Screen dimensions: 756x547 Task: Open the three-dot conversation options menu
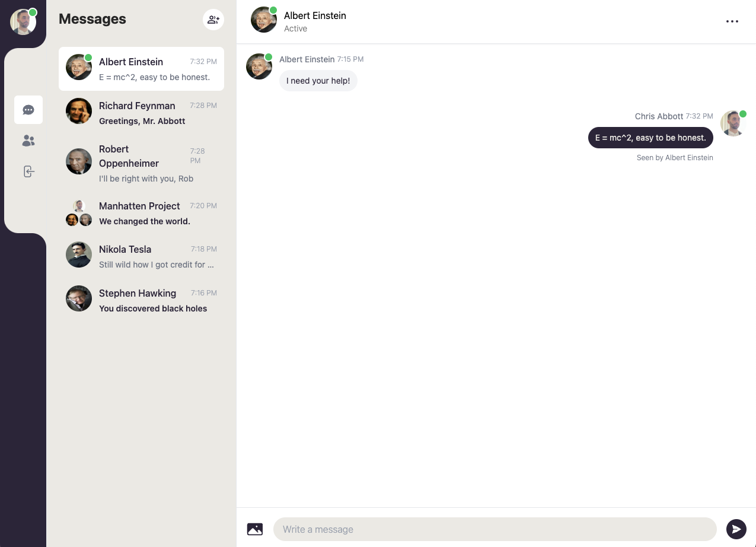[x=732, y=21]
